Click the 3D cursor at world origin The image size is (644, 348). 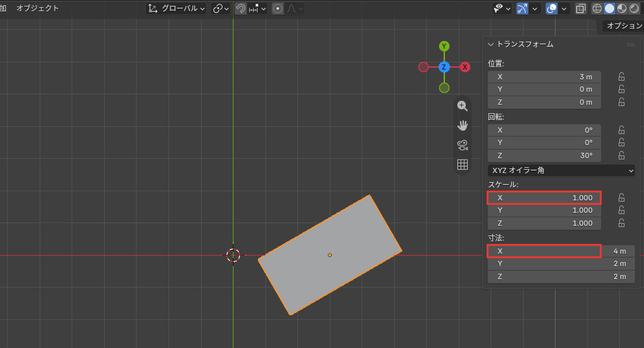tap(234, 255)
